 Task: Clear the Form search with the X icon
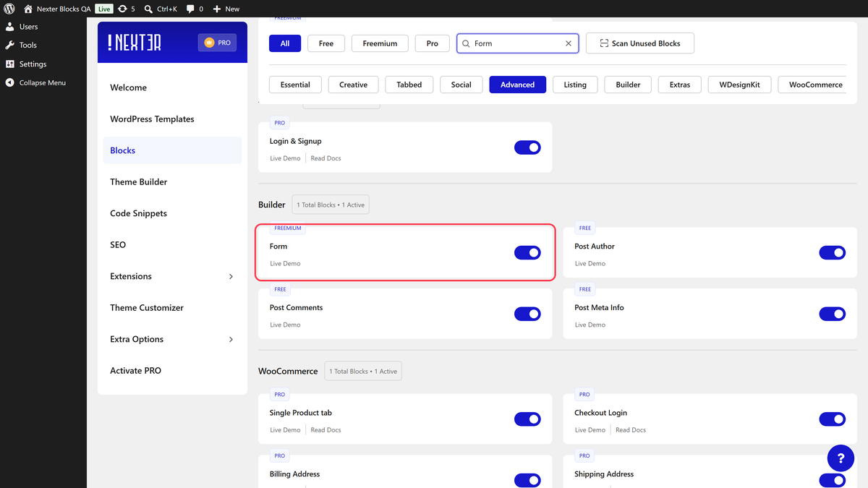[569, 43]
